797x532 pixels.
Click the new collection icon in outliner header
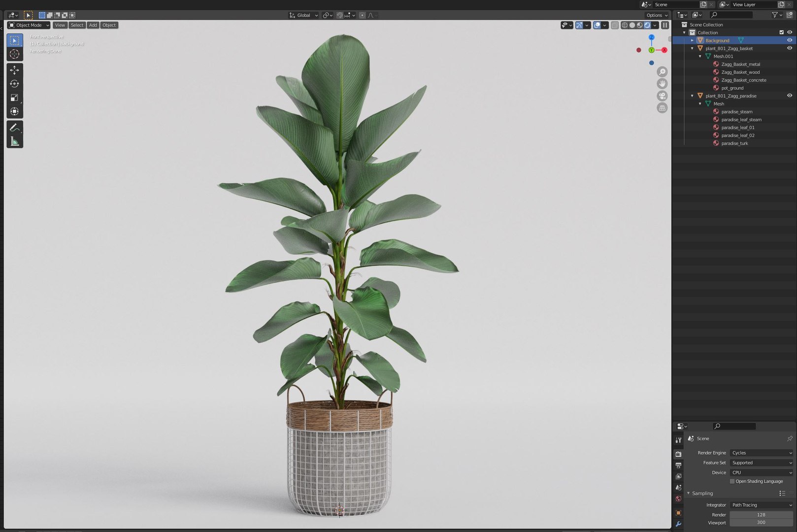pos(790,15)
